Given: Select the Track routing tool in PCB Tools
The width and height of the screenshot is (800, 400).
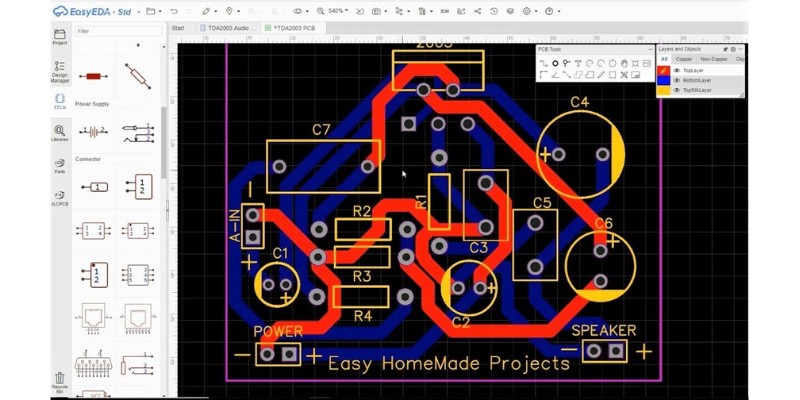Looking at the screenshot, I should point(544,63).
